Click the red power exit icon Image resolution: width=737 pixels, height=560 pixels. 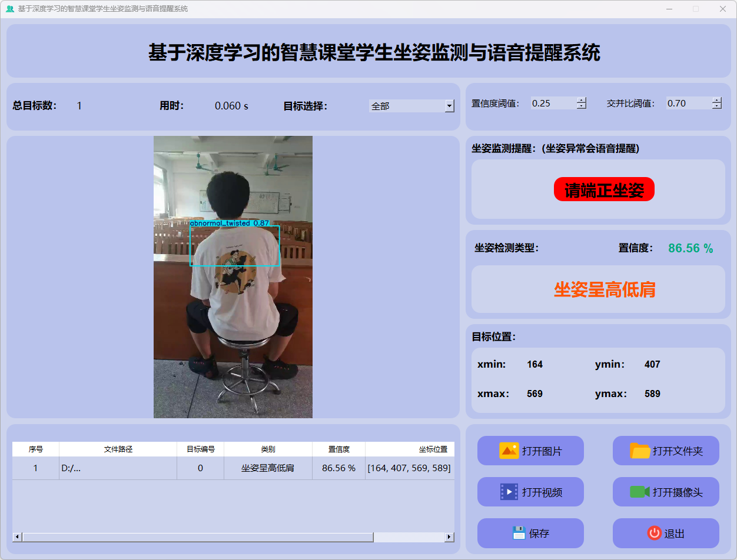coord(655,533)
